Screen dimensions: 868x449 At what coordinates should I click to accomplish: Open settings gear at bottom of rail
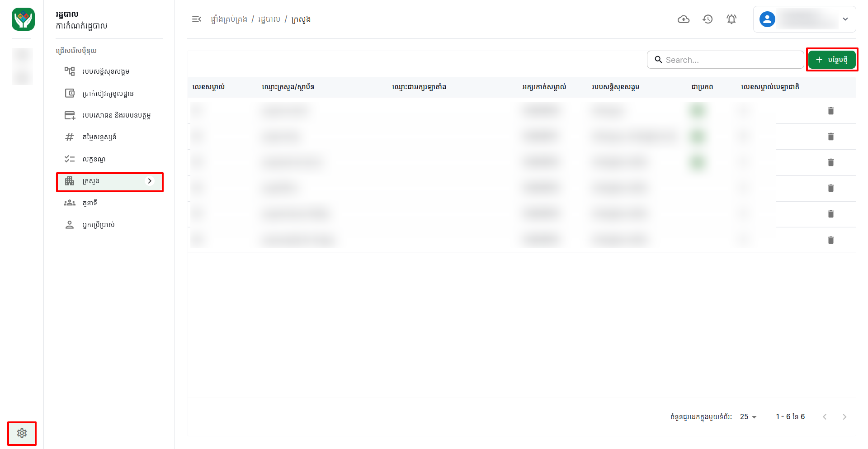click(x=22, y=433)
